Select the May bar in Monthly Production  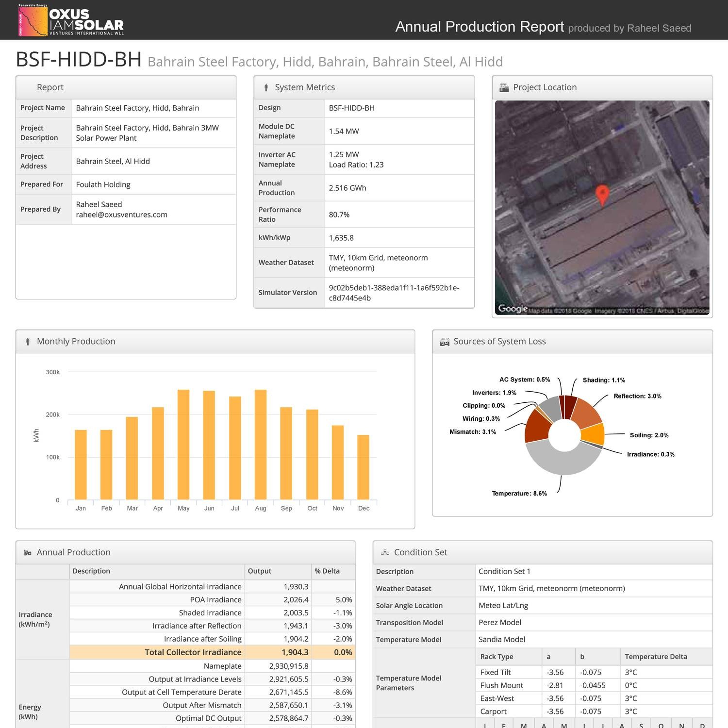point(183,444)
